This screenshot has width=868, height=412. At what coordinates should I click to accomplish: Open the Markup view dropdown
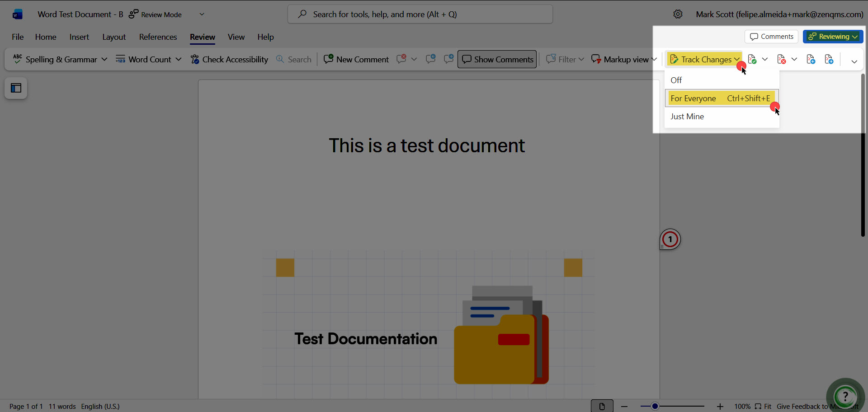pyautogui.click(x=624, y=59)
